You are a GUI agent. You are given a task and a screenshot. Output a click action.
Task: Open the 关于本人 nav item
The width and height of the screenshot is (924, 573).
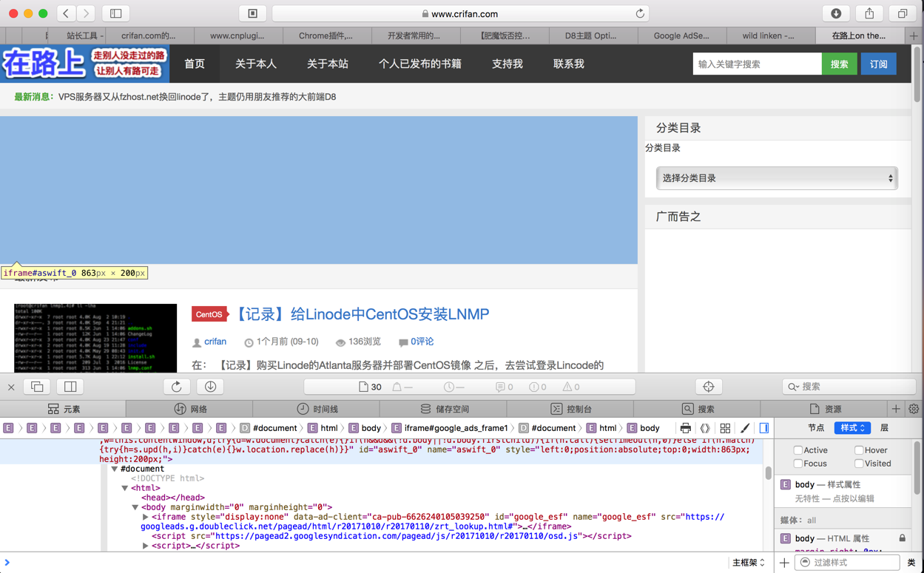pos(256,64)
